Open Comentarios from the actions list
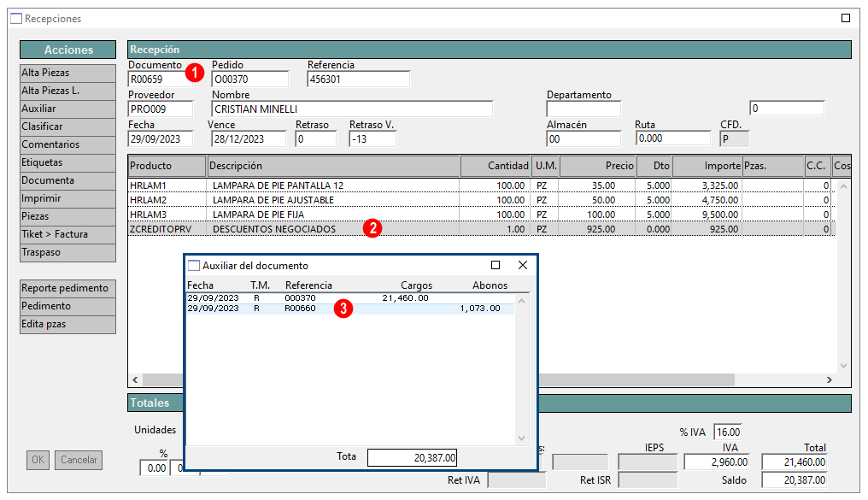 click(x=67, y=144)
